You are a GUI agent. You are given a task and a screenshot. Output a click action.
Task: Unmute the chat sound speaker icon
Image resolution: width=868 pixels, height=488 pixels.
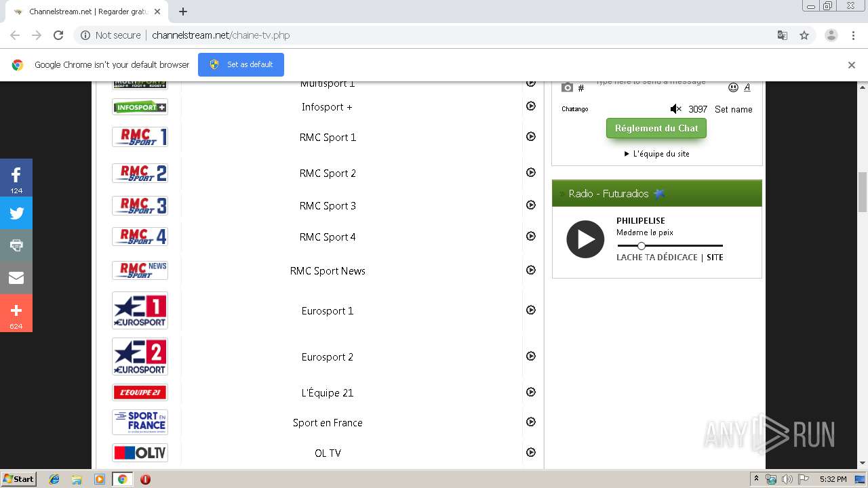[x=675, y=109]
